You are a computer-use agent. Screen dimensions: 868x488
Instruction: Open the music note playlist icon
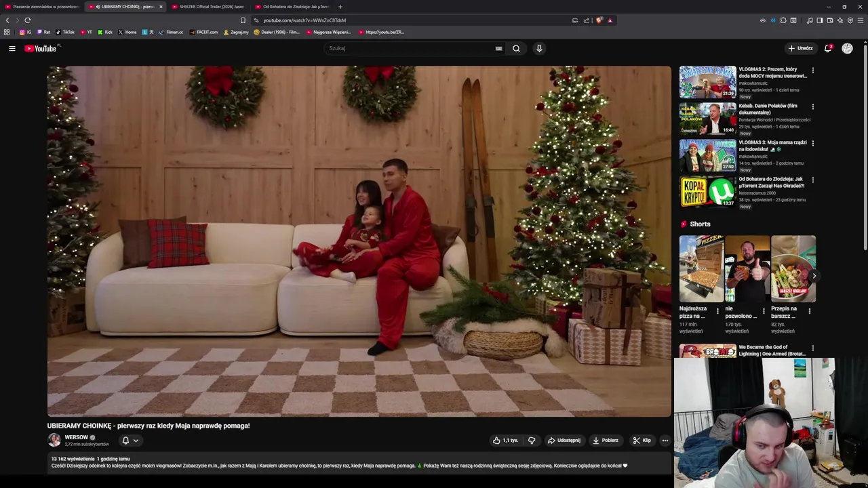pyautogui.click(x=810, y=20)
